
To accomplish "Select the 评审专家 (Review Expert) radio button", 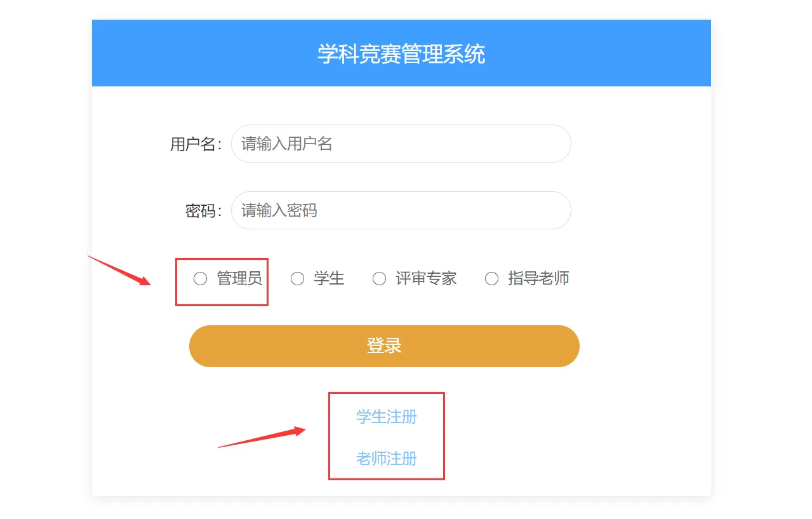I will (x=379, y=278).
